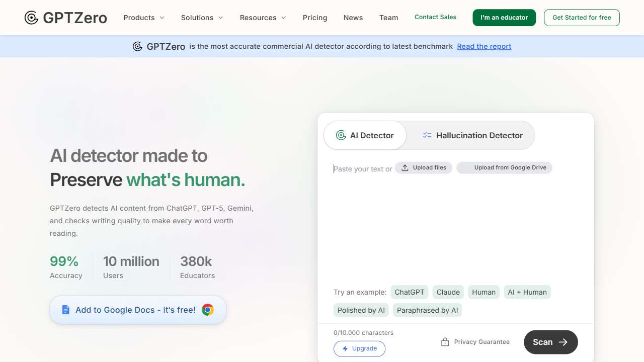Click the circular GPTZero icon in AI Detector tab

[341, 135]
